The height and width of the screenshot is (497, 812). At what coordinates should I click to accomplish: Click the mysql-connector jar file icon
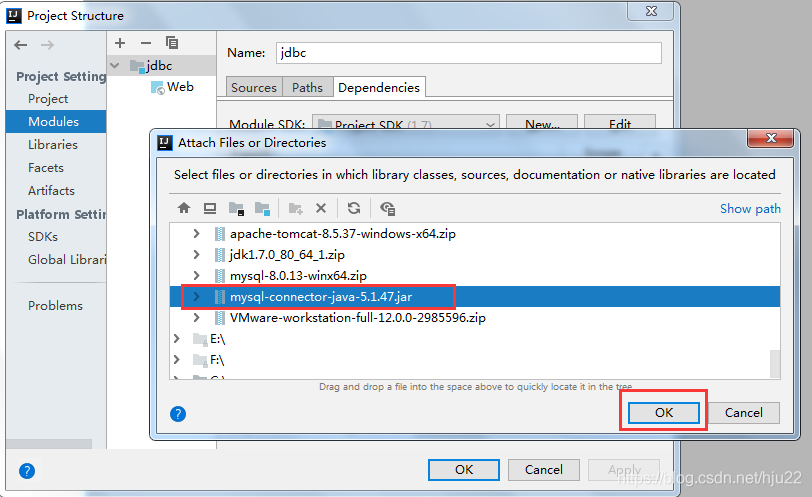220,297
